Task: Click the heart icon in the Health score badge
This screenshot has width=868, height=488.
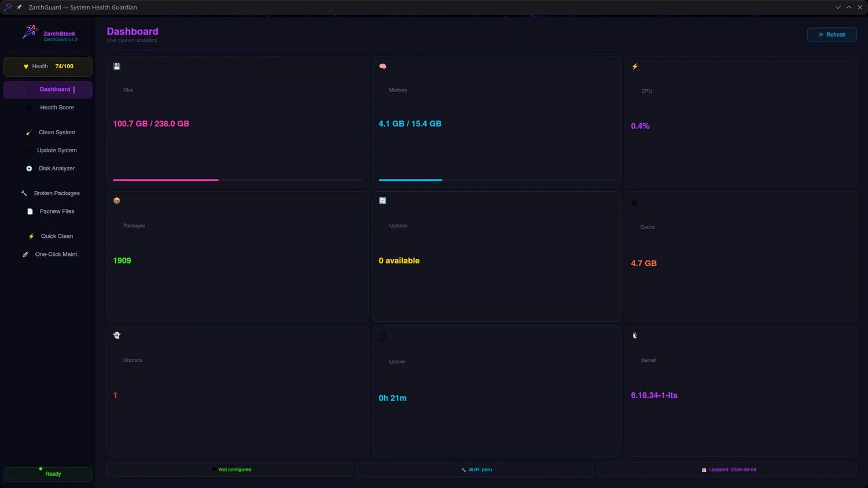Action: (26, 67)
